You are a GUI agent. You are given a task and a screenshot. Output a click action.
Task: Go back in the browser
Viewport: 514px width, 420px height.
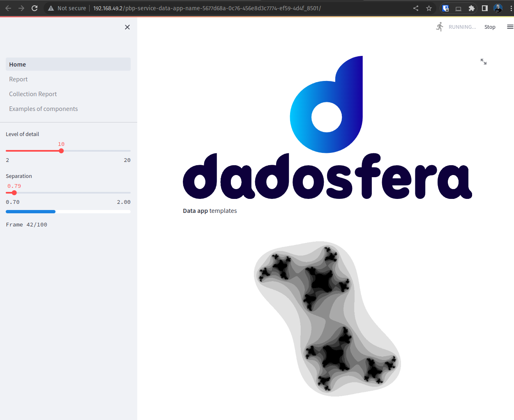(8, 8)
